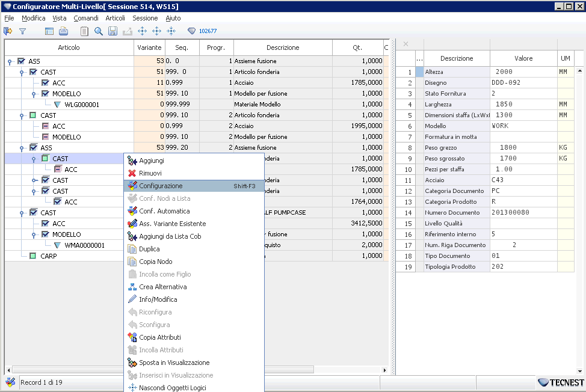This screenshot has width=586, height=392.
Task: Click the Crea Alternativa icon
Action: point(132,287)
